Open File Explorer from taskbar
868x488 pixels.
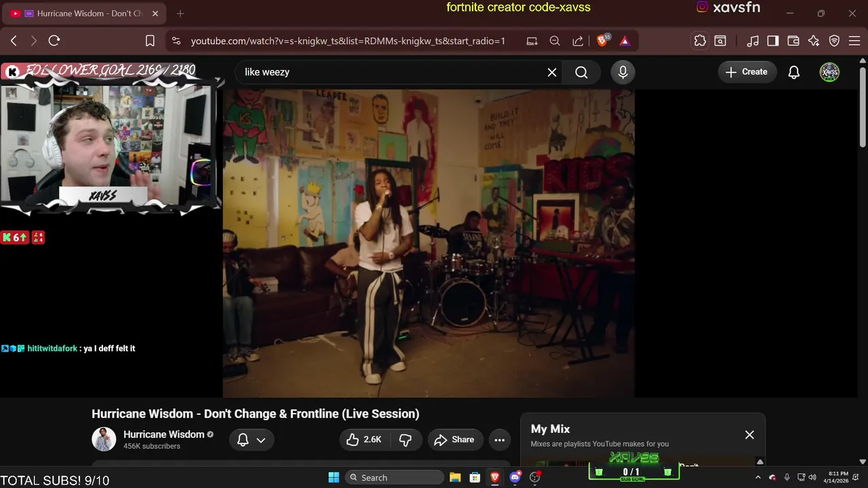(x=455, y=477)
